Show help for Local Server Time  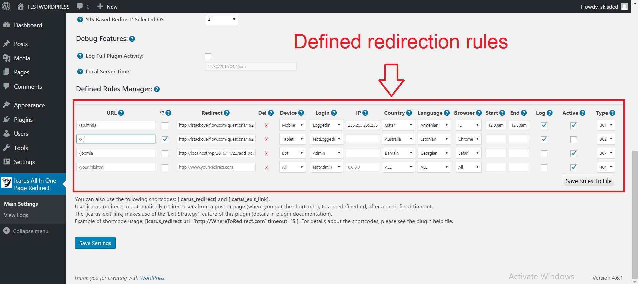(80, 72)
